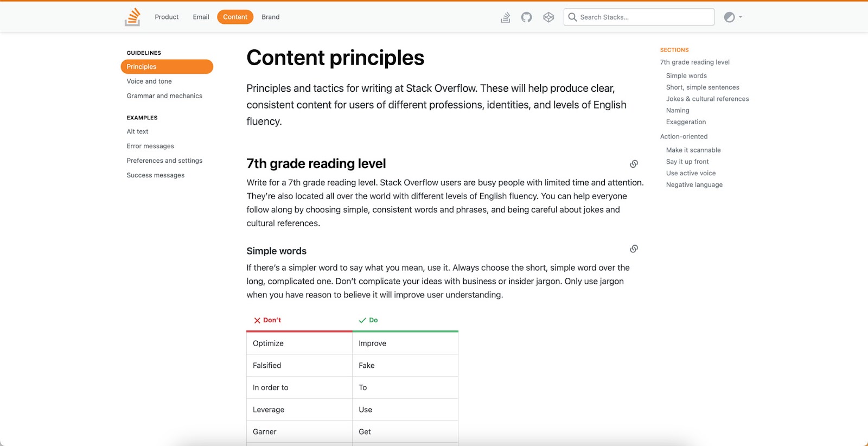Click the GUIDELINES sidebar heading
Image resolution: width=868 pixels, height=446 pixels.
(144, 53)
